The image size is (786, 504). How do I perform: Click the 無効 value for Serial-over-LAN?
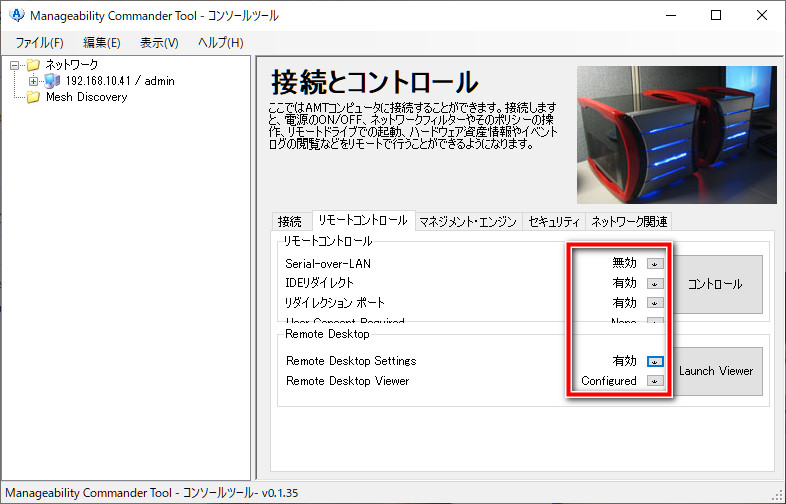[x=625, y=263]
